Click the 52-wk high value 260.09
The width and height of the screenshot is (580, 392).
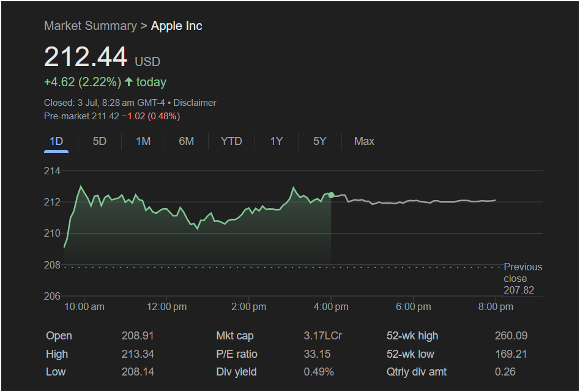(x=511, y=336)
